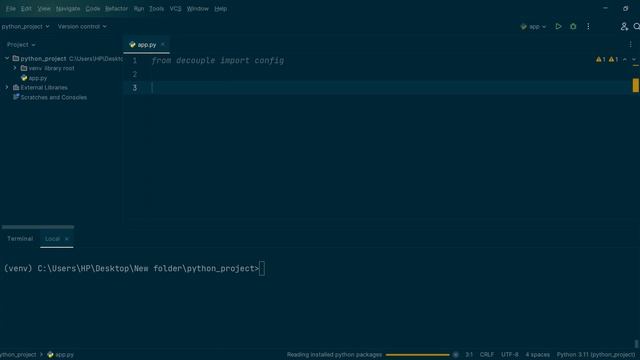Open editor tab options menu

[631, 44]
